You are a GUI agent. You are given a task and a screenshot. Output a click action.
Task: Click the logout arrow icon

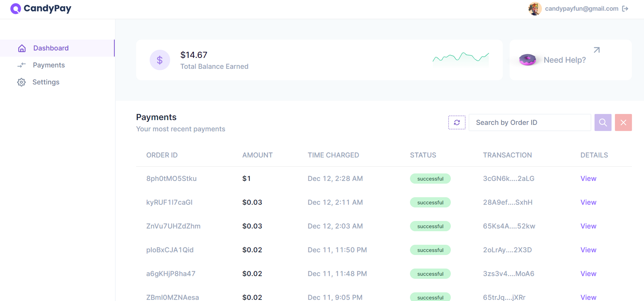(625, 9)
